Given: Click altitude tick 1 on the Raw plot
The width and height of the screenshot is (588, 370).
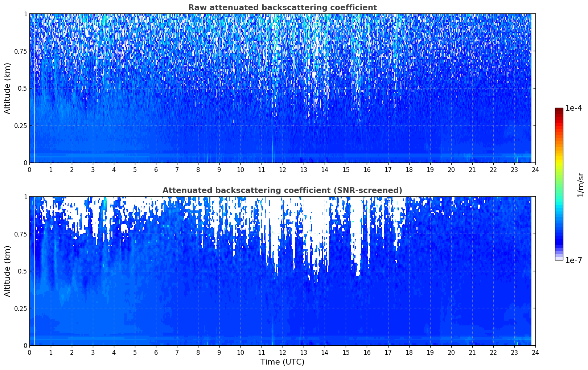Looking at the screenshot, I should [x=25, y=14].
